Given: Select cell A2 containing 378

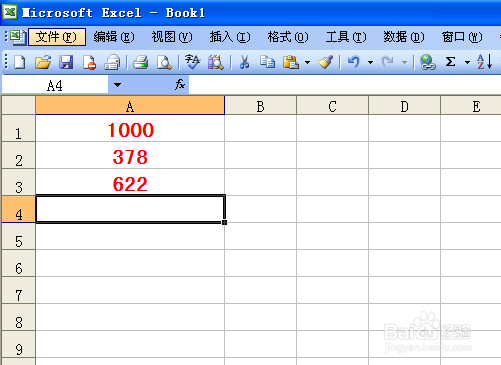Looking at the screenshot, I should (x=130, y=155).
